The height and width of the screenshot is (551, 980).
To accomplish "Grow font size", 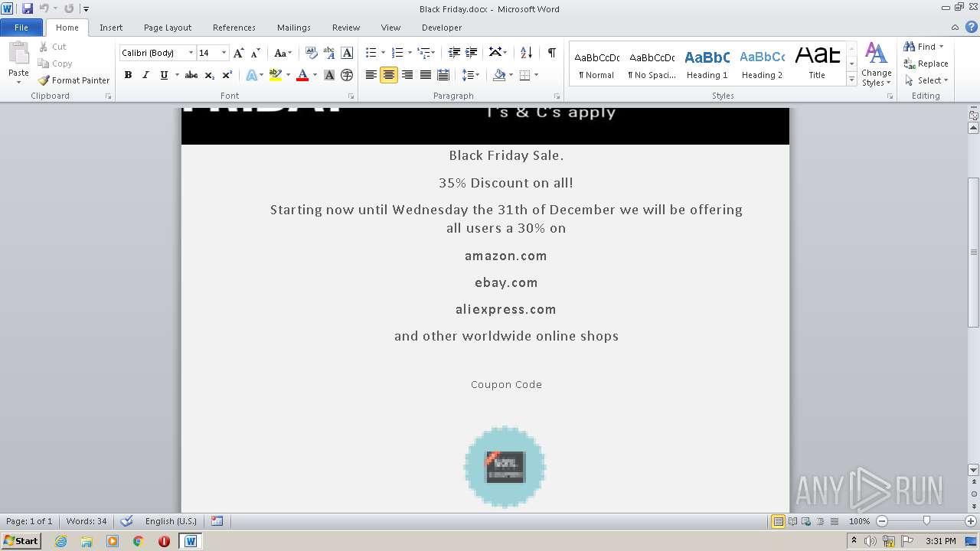I will [x=239, y=53].
